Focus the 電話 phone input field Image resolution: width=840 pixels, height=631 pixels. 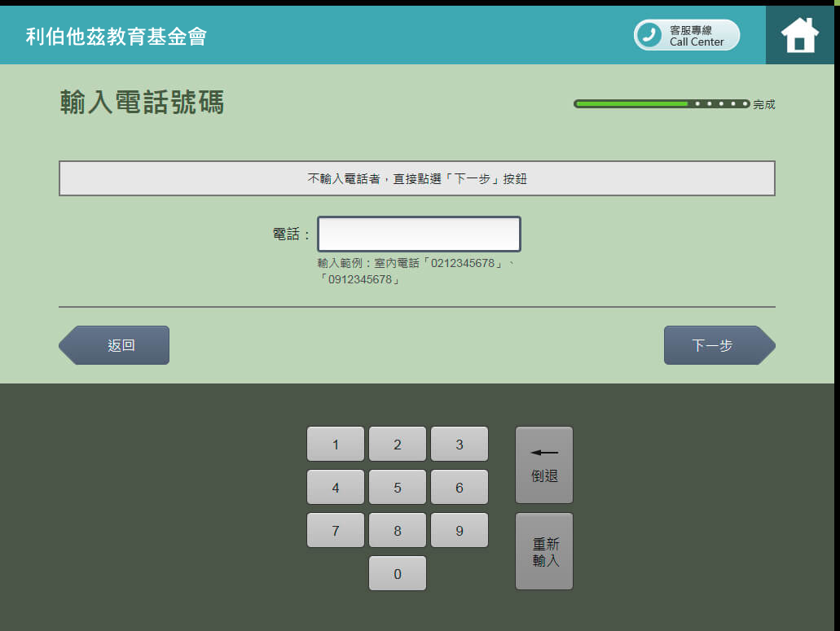419,234
